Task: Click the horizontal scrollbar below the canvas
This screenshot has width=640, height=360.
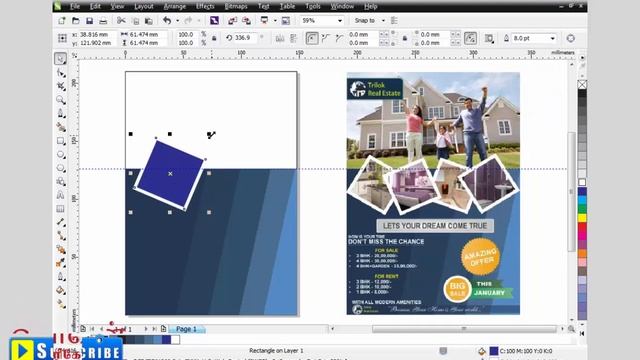Action: [464, 329]
